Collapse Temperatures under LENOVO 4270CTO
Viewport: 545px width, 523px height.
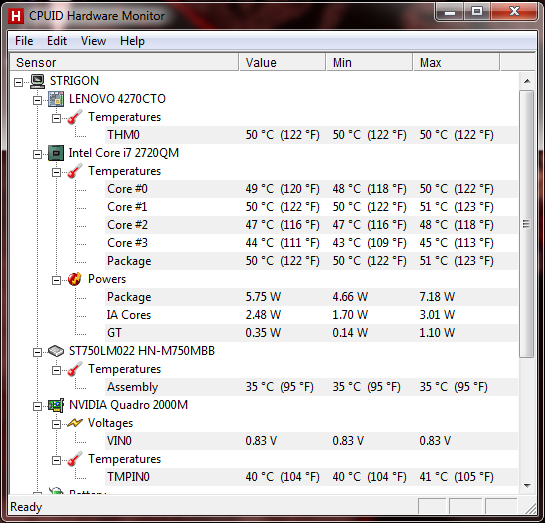point(56,119)
